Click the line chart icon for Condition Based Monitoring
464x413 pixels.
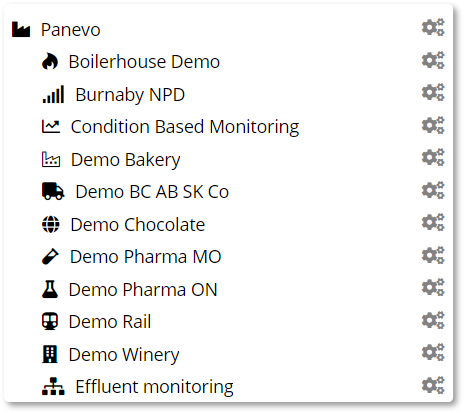click(x=51, y=127)
